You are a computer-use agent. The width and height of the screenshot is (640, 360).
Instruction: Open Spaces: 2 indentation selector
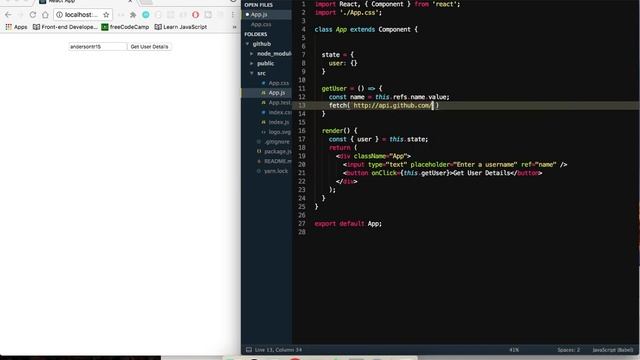click(569, 350)
